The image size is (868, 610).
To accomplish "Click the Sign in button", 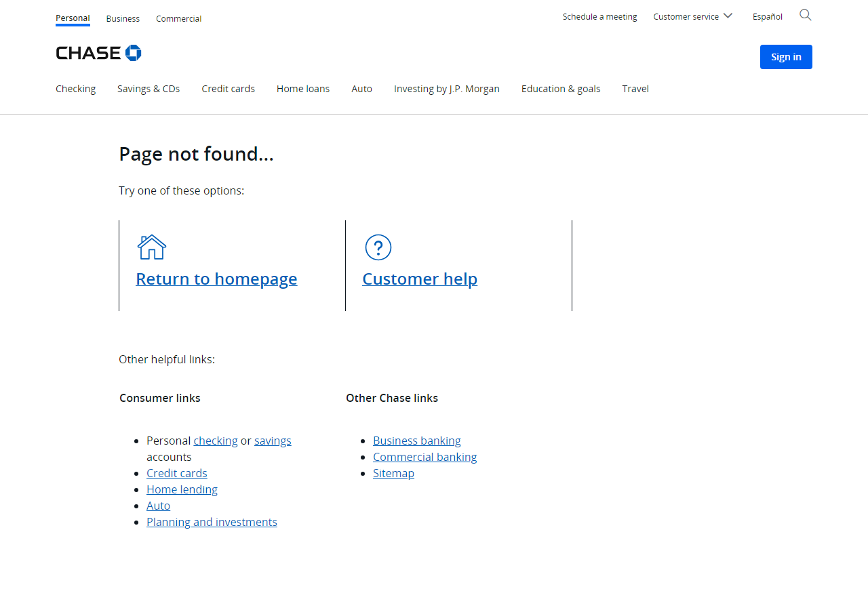I will 786,57.
